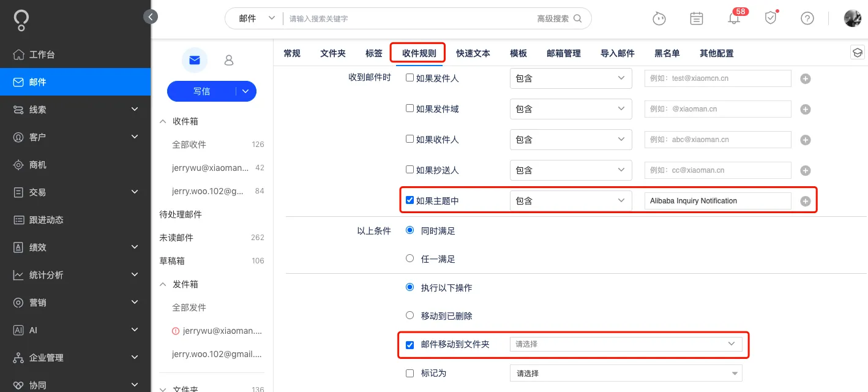Open the 邮件 search type dropdown

pos(257,18)
